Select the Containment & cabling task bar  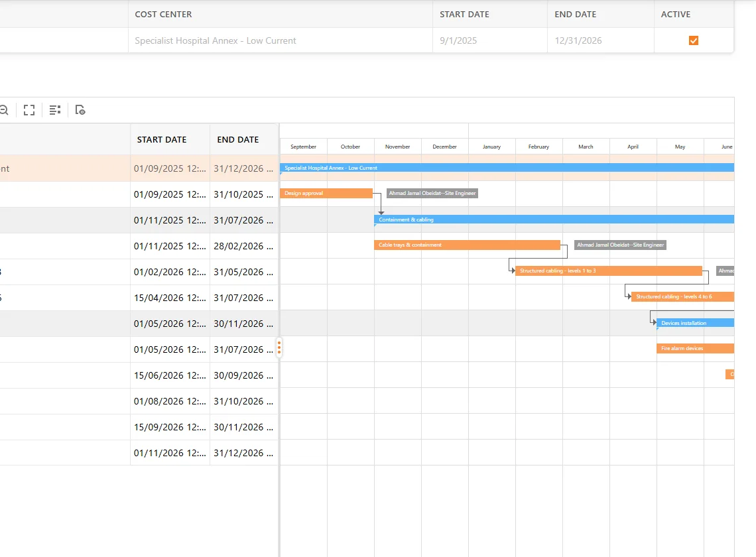tap(554, 219)
